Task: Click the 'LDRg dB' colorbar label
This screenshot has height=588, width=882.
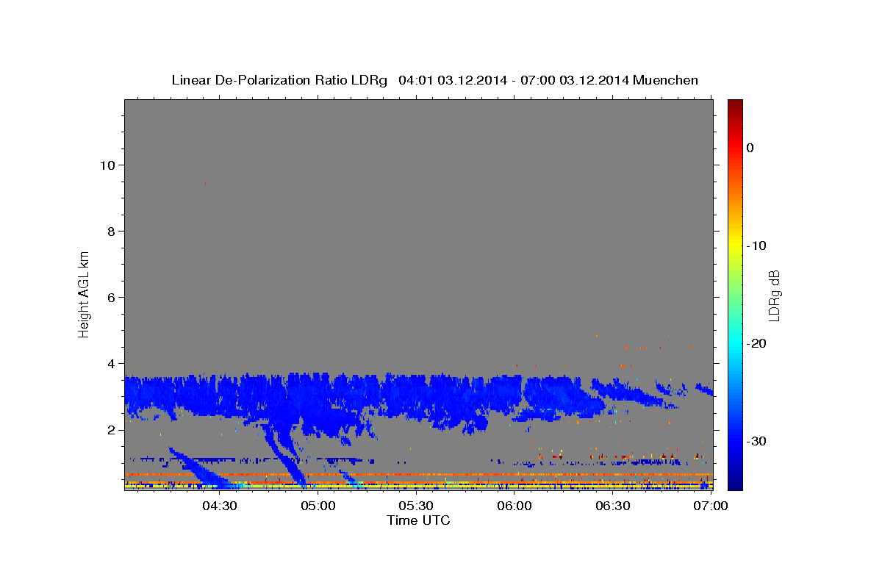Action: 774,295
